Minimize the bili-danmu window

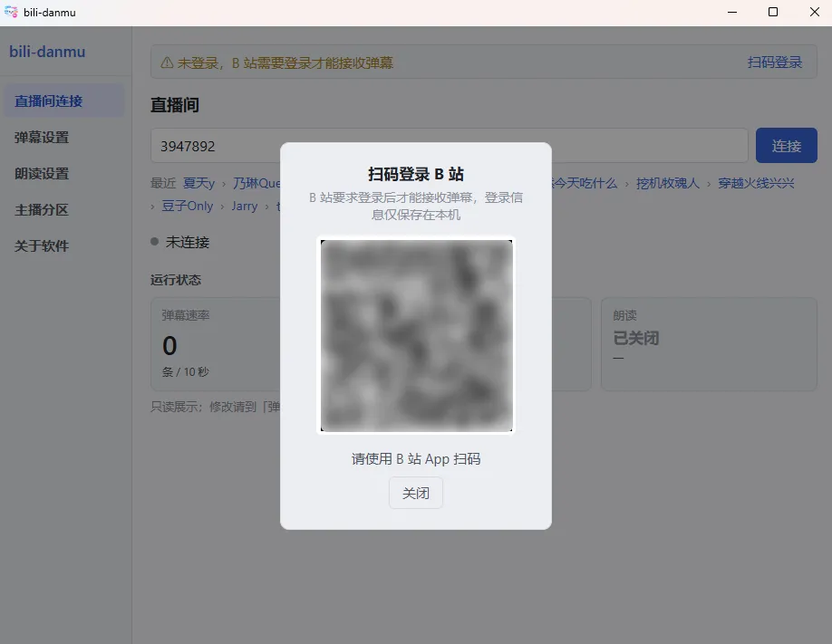click(x=732, y=12)
